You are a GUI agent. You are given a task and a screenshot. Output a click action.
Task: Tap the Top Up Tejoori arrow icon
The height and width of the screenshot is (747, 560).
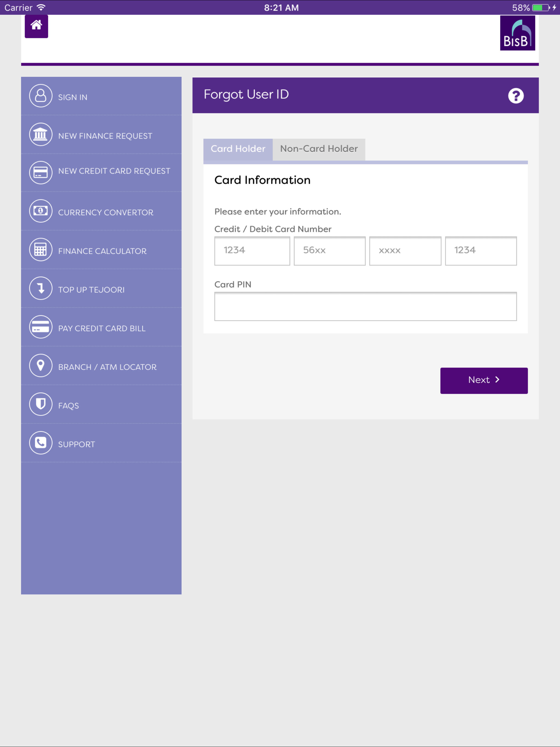(x=40, y=288)
